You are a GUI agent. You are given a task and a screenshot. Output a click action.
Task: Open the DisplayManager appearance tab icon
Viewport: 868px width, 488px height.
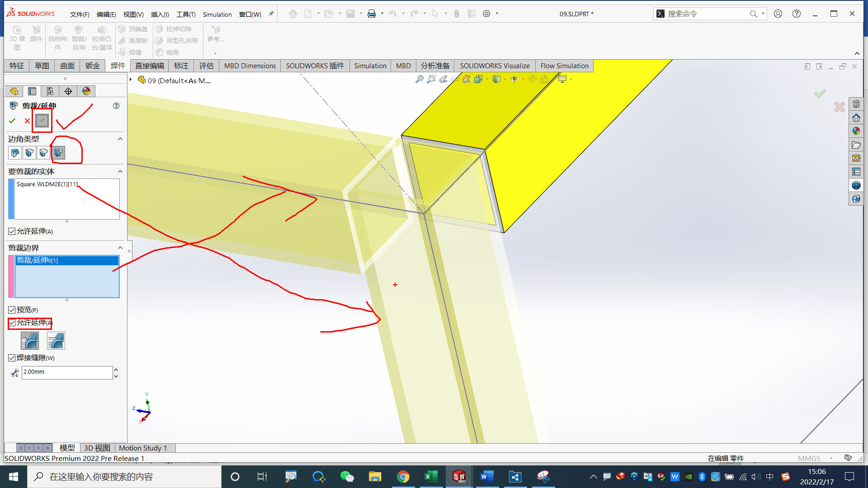(86, 91)
